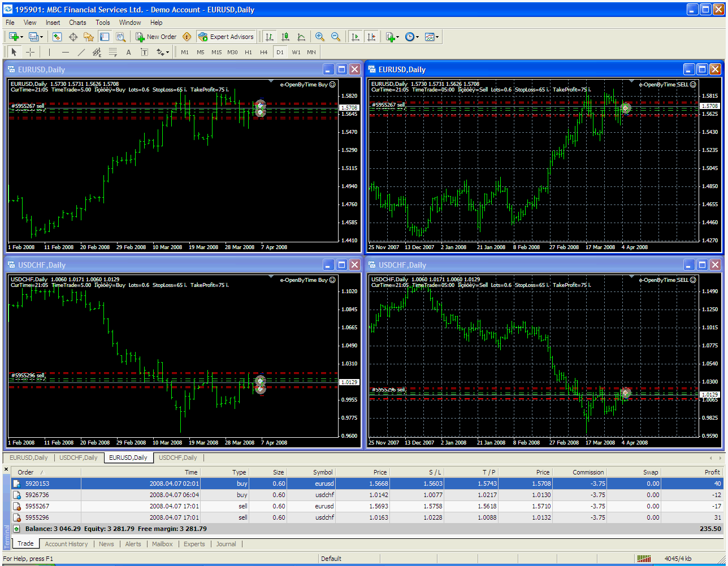Open the Indicators list dropdown
728x566 pixels.
coord(392,37)
